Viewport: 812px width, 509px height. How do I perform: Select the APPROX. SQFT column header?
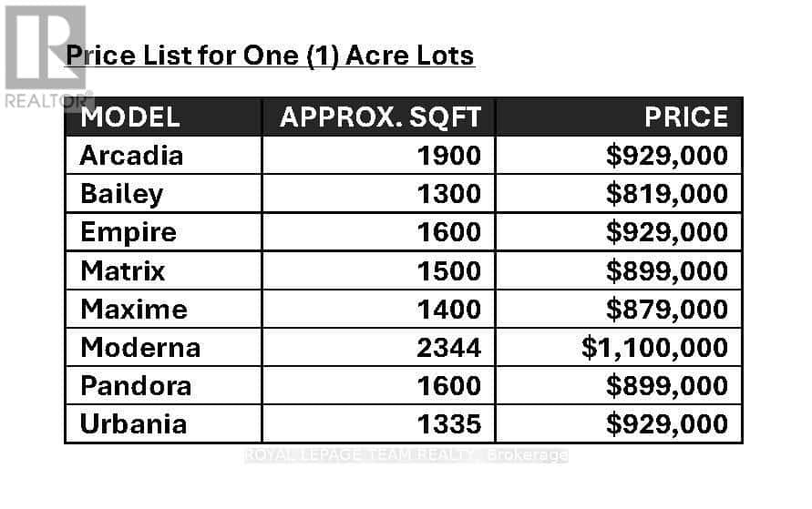tap(379, 117)
